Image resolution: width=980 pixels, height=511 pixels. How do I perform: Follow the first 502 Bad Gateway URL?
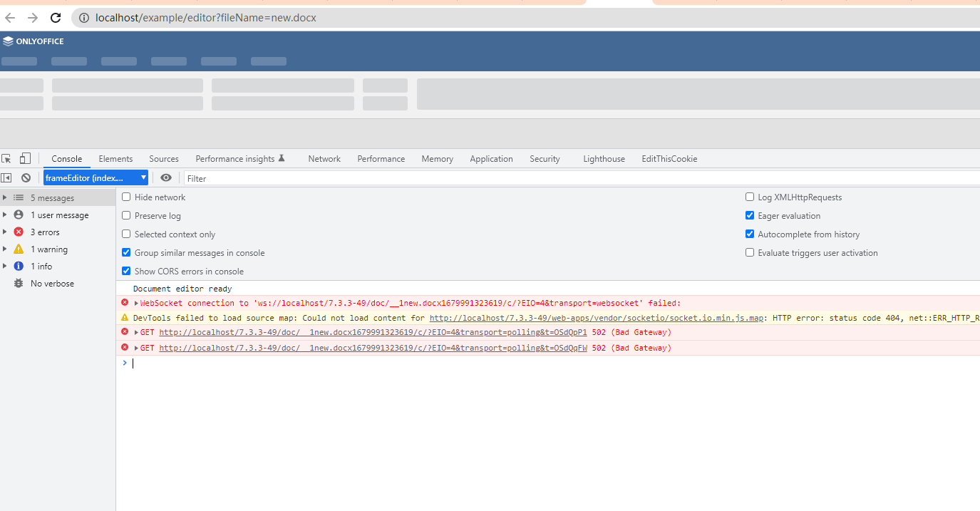pos(373,333)
